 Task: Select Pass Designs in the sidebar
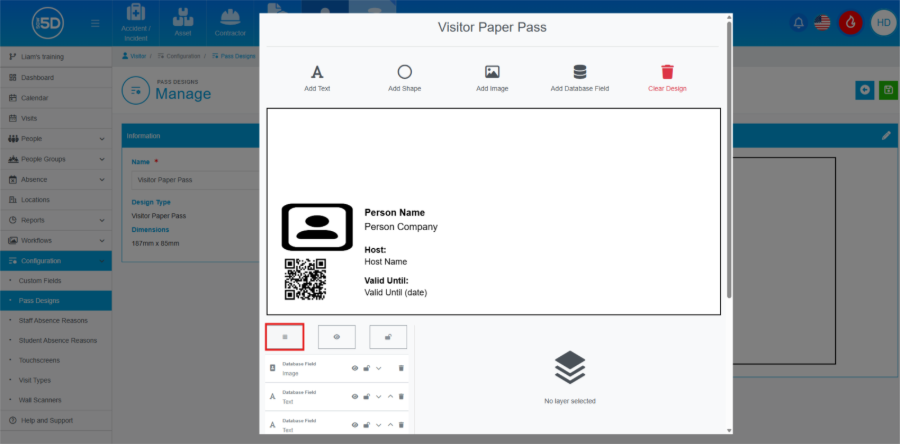pyautogui.click(x=56, y=301)
